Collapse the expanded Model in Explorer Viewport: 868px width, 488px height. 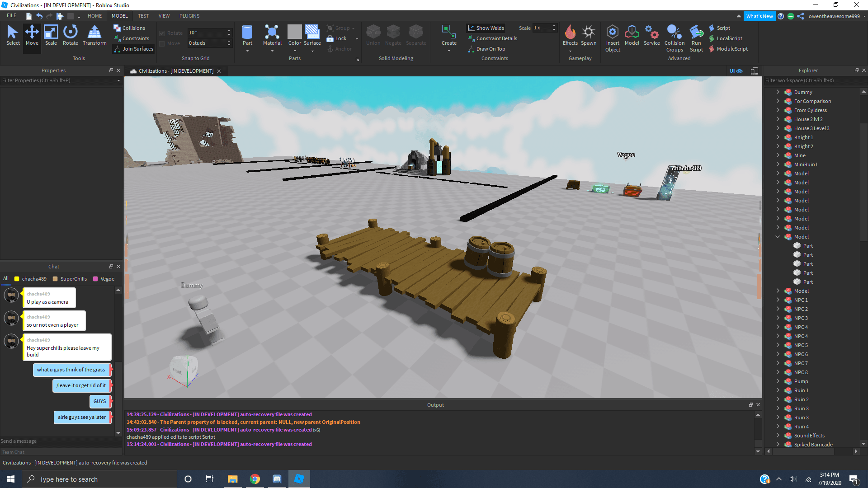(x=778, y=237)
